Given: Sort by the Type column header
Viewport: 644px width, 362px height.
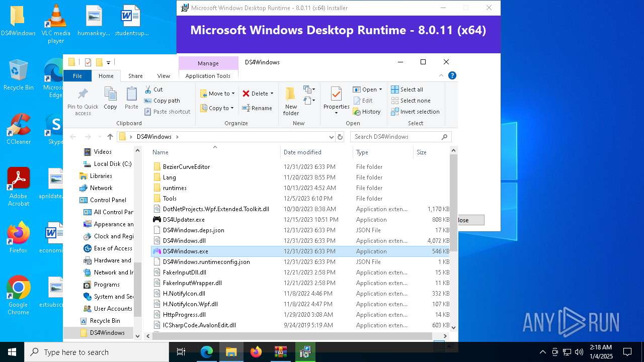Looking at the screenshot, I should (383, 152).
